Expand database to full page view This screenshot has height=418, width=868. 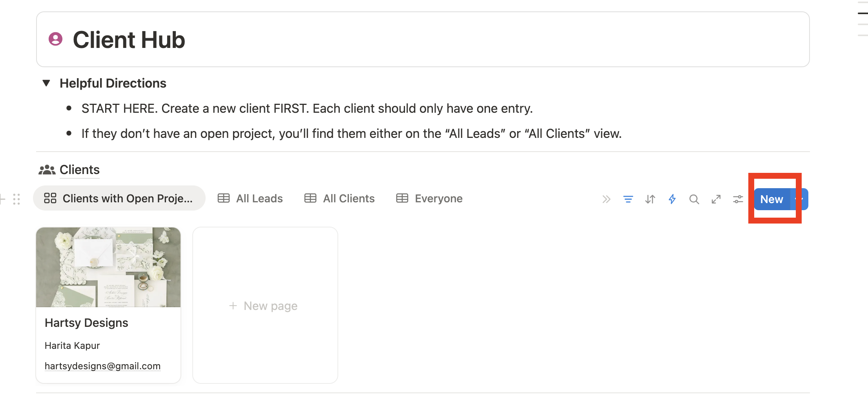[x=716, y=199]
